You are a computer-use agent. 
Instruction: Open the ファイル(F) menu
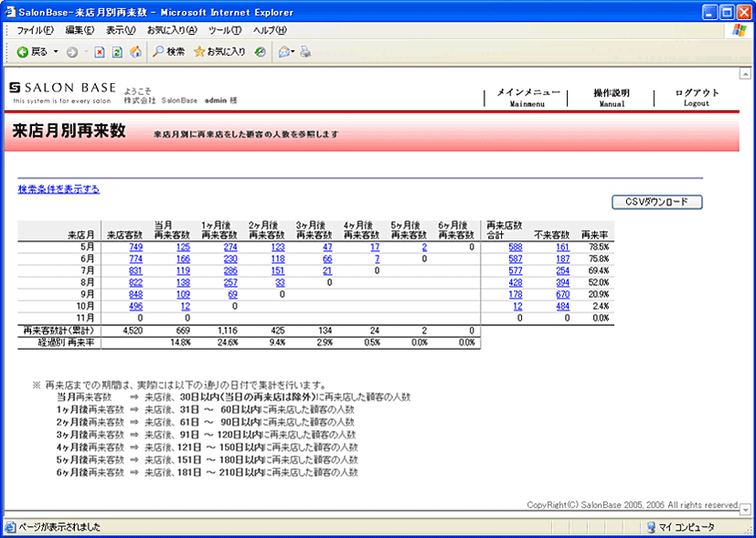tap(36, 30)
